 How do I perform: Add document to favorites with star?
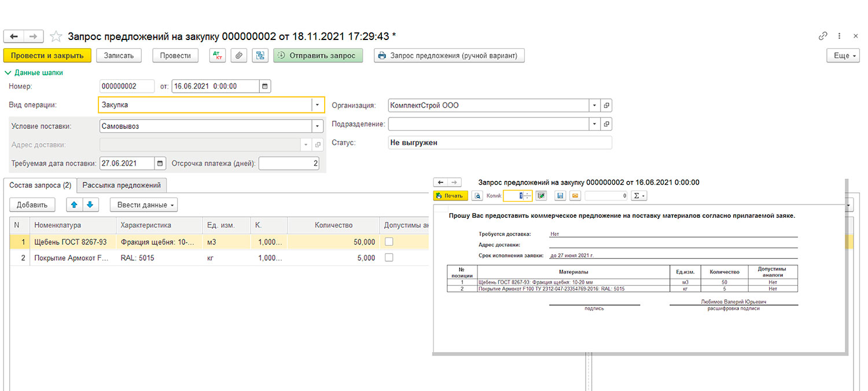[56, 36]
